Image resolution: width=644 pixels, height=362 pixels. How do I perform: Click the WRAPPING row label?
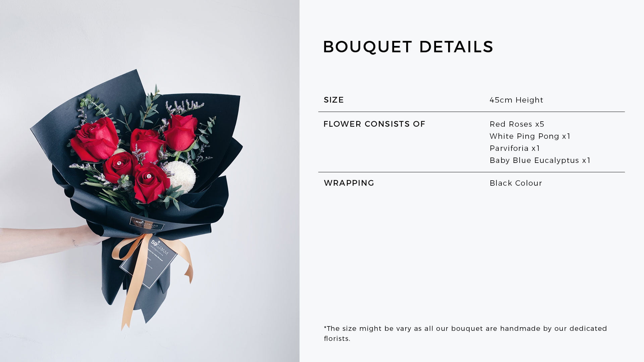[x=349, y=183]
